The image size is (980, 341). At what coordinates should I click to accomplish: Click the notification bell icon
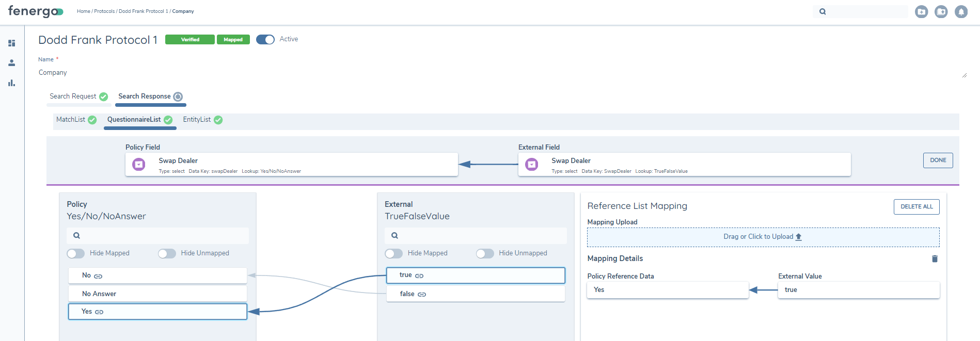click(x=961, y=11)
